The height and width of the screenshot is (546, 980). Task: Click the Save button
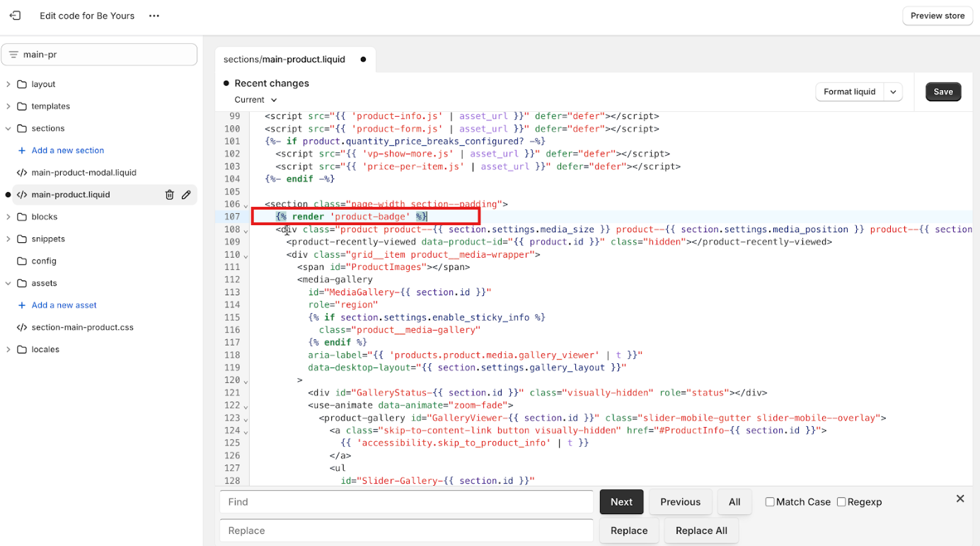pos(943,91)
